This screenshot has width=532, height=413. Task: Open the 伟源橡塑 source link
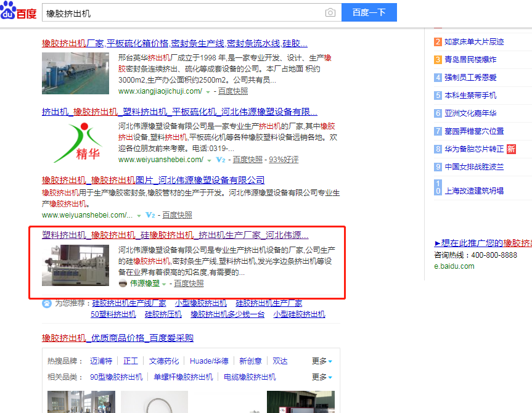145,283
